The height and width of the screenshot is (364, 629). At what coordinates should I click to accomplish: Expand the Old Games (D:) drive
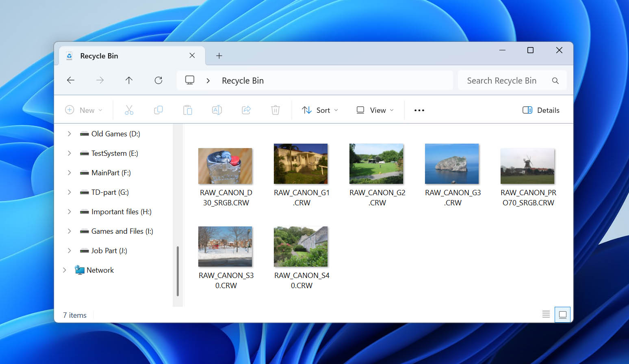click(x=69, y=134)
